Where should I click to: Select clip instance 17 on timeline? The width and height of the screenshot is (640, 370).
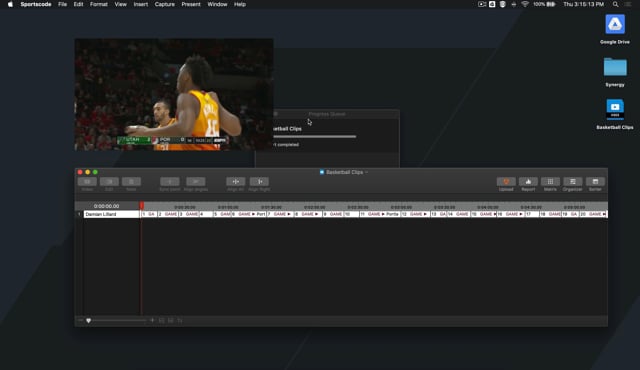coord(532,214)
